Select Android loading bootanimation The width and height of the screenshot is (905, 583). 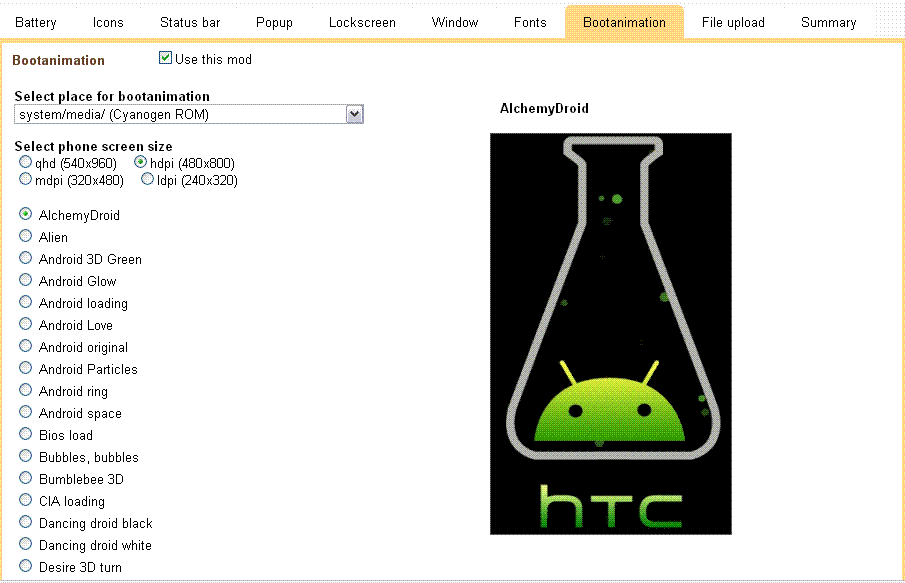click(25, 301)
